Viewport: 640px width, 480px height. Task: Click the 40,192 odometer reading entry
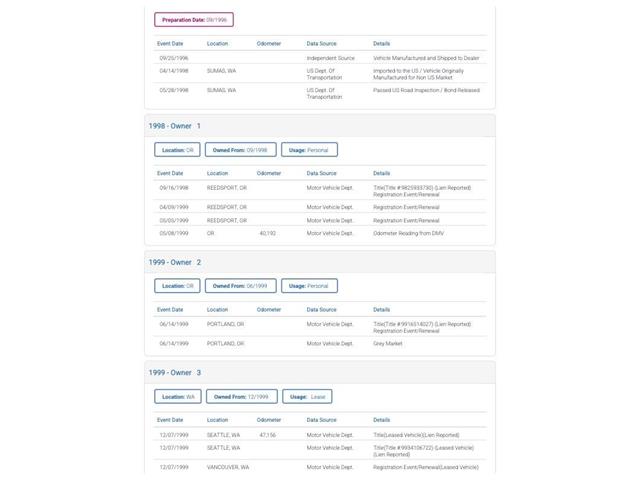(268, 233)
